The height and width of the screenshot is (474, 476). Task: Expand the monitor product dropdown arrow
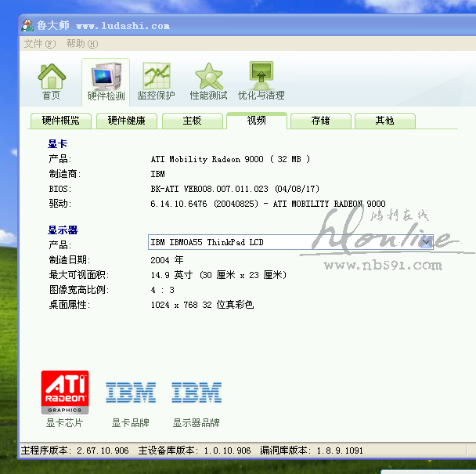point(426,242)
